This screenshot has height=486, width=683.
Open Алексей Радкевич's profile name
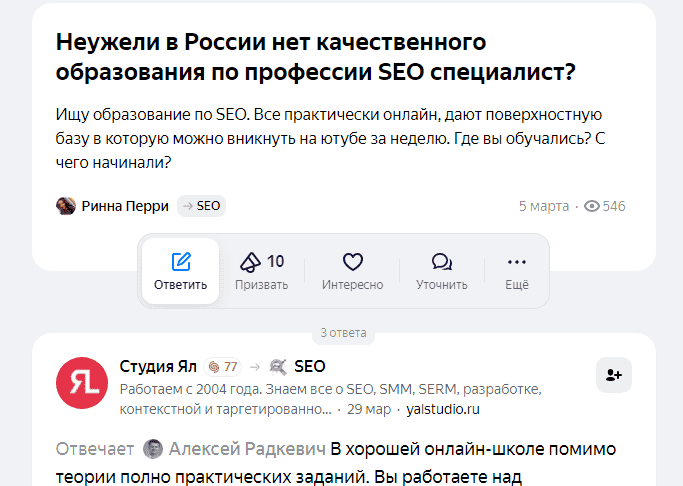[x=247, y=449]
